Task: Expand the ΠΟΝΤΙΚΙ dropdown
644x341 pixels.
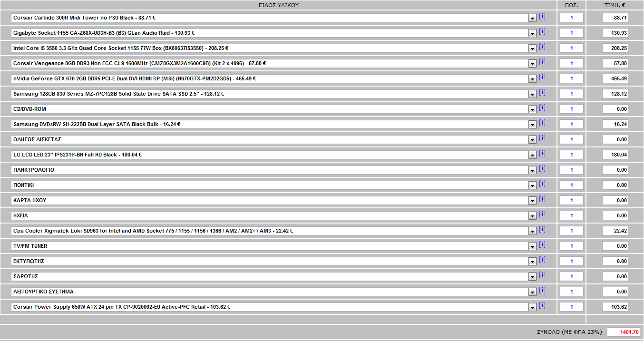Action: (532, 185)
